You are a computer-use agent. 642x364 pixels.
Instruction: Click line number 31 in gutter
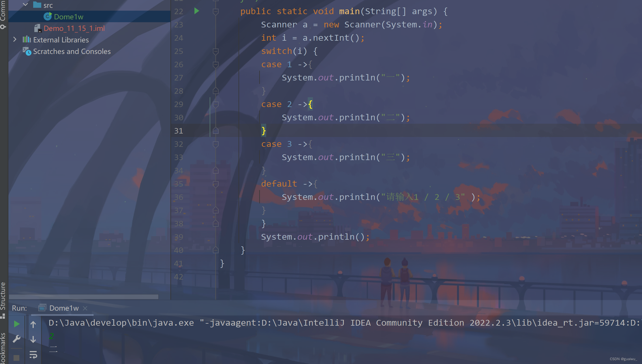point(179,131)
